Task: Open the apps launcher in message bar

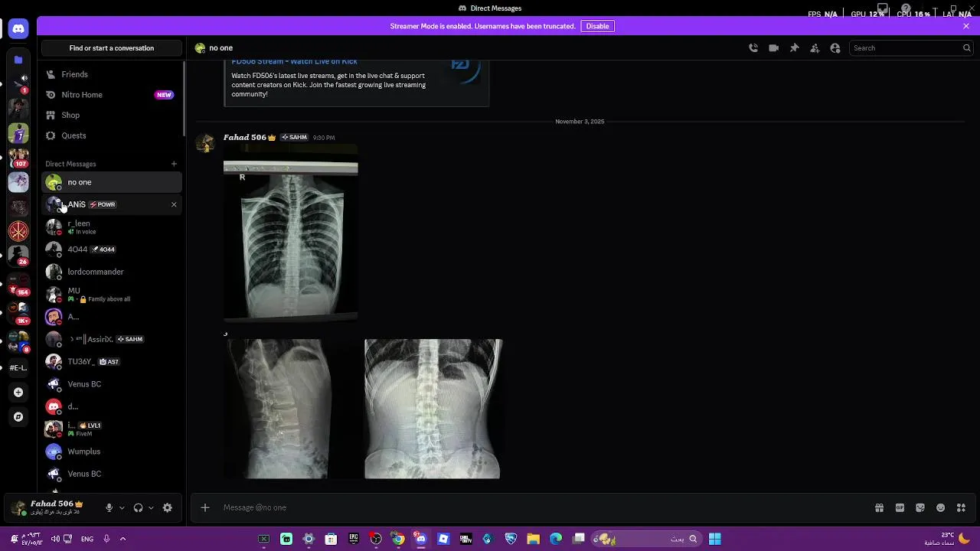Action: click(961, 507)
